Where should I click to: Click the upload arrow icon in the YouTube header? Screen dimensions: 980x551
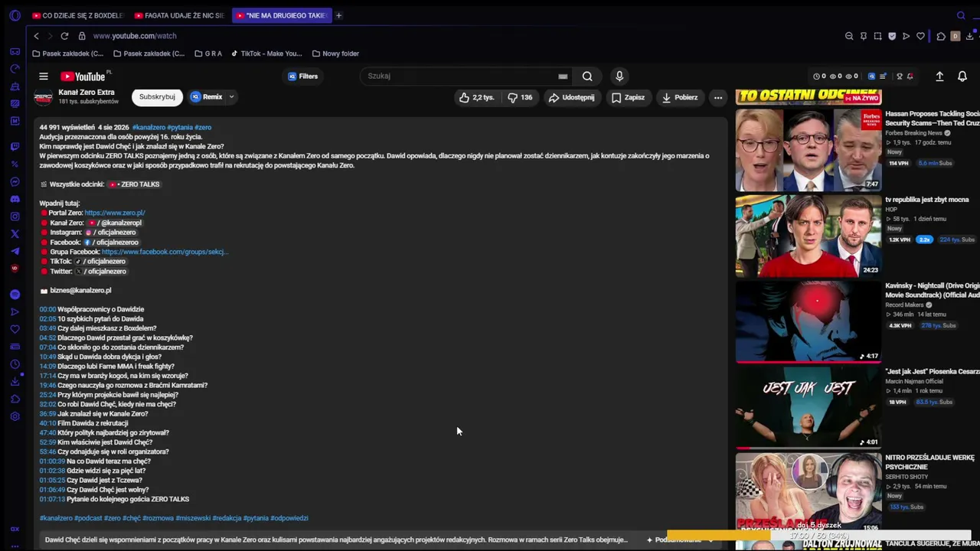[x=939, y=77]
